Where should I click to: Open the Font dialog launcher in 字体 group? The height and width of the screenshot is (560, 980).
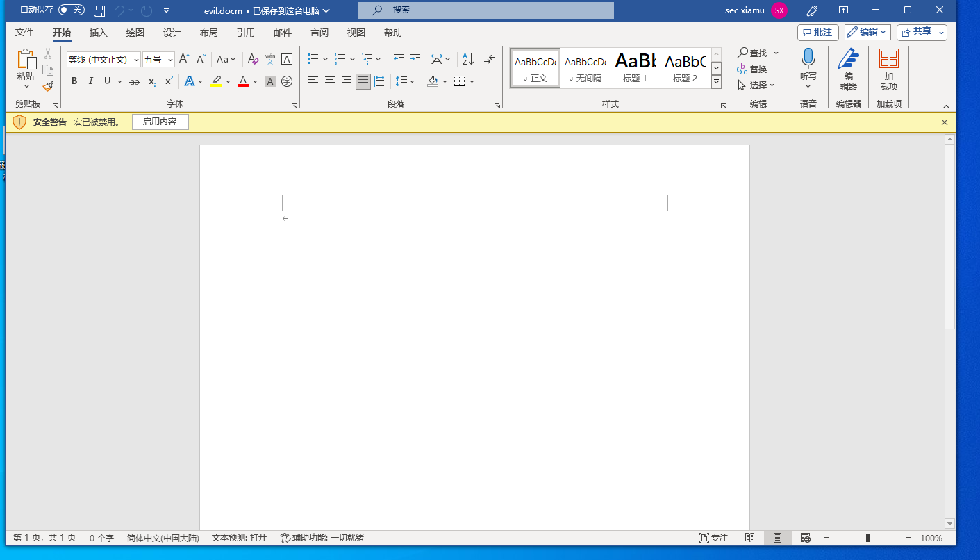(x=294, y=106)
